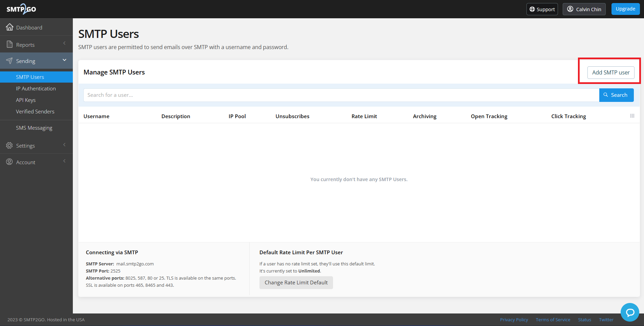Click the mail.smtp2go.com server text
Screen dimensions: 644x326
[135, 264]
